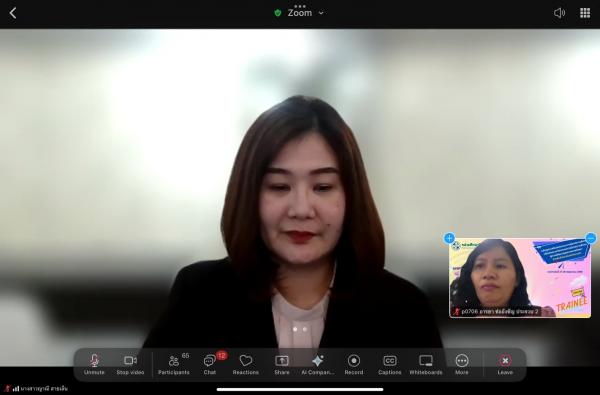Launch AI Companion
Viewport: 600px width, 395px height.
tap(318, 364)
